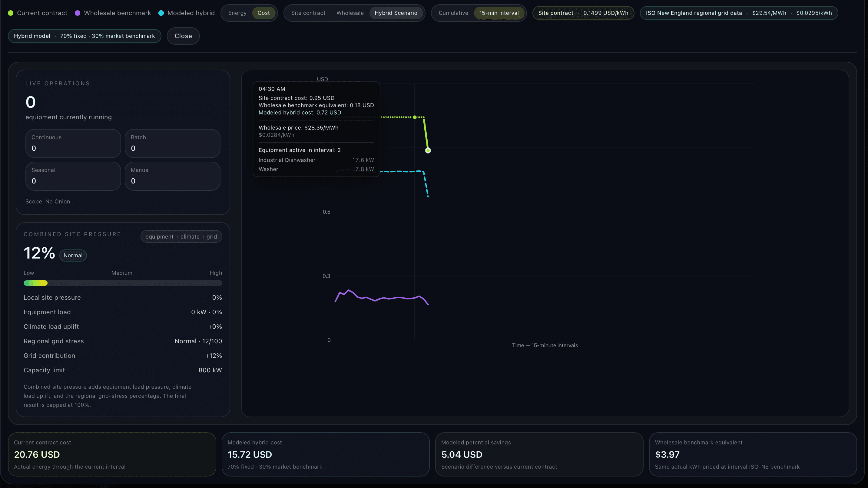Image resolution: width=868 pixels, height=488 pixels.
Task: Click '800 kW' capacity value
Action: coord(210,370)
